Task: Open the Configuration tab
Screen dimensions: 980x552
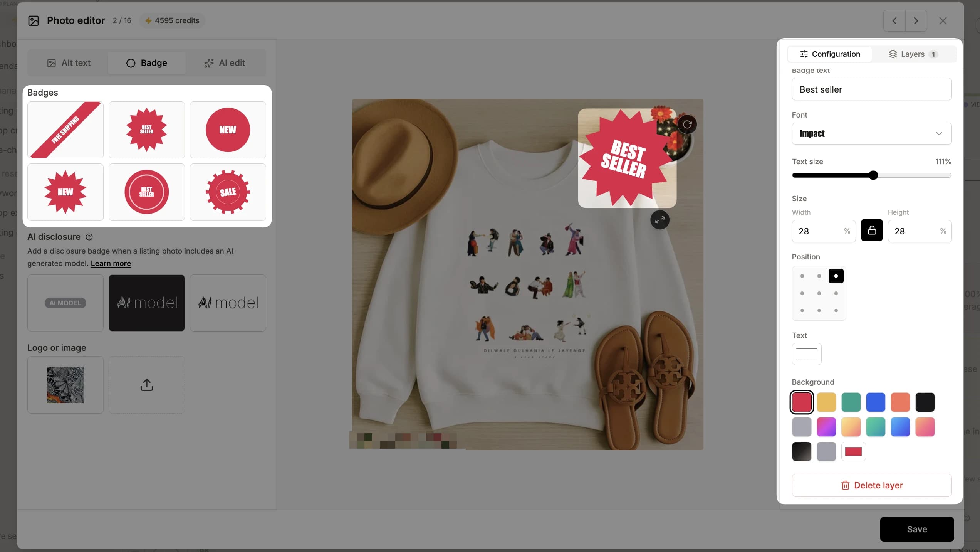Action: click(830, 54)
